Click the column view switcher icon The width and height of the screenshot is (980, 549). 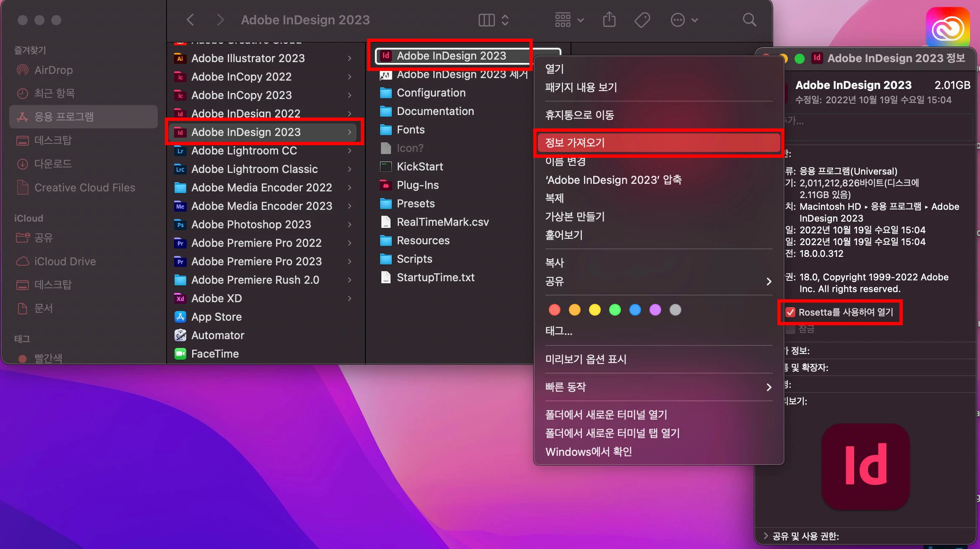coord(487,20)
